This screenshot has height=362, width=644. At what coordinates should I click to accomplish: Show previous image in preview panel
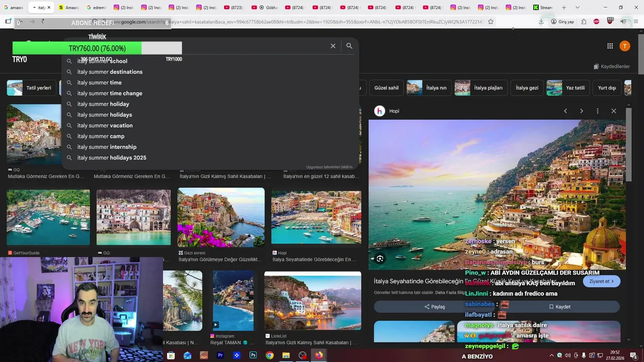pyautogui.click(x=565, y=111)
